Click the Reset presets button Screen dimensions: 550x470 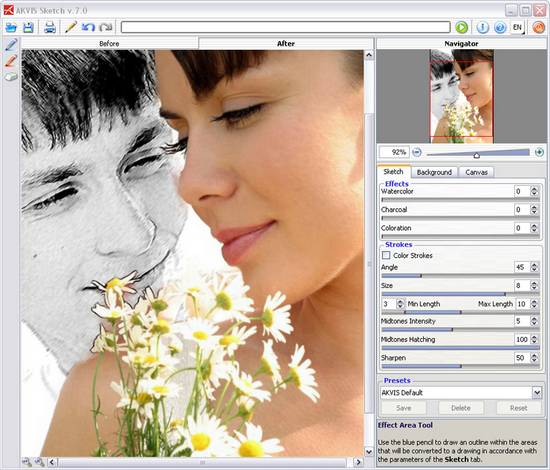coord(518,408)
